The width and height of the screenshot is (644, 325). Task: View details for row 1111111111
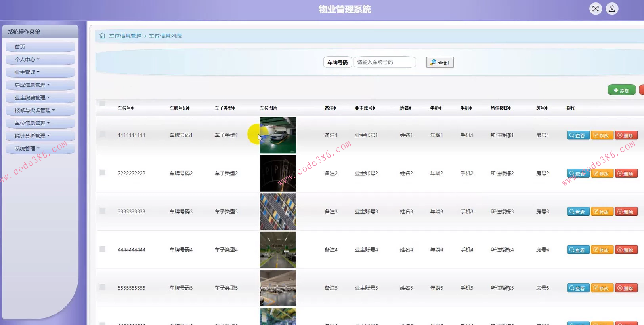coord(578,135)
